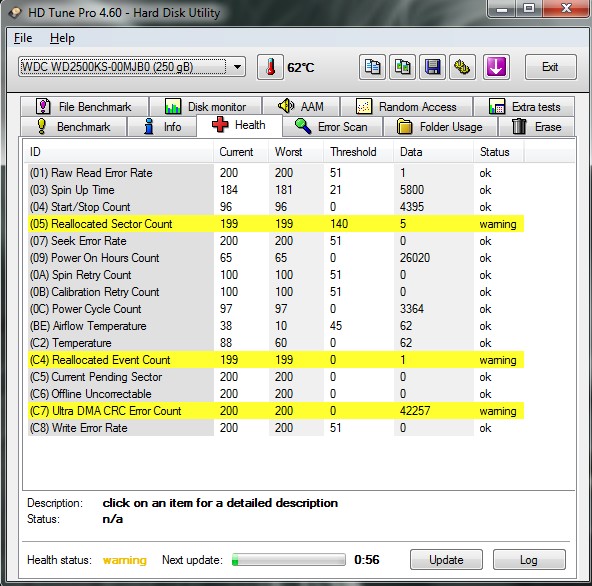The width and height of the screenshot is (592, 586).
Task: Click the 26020 power-on hours data value
Action: (415, 258)
